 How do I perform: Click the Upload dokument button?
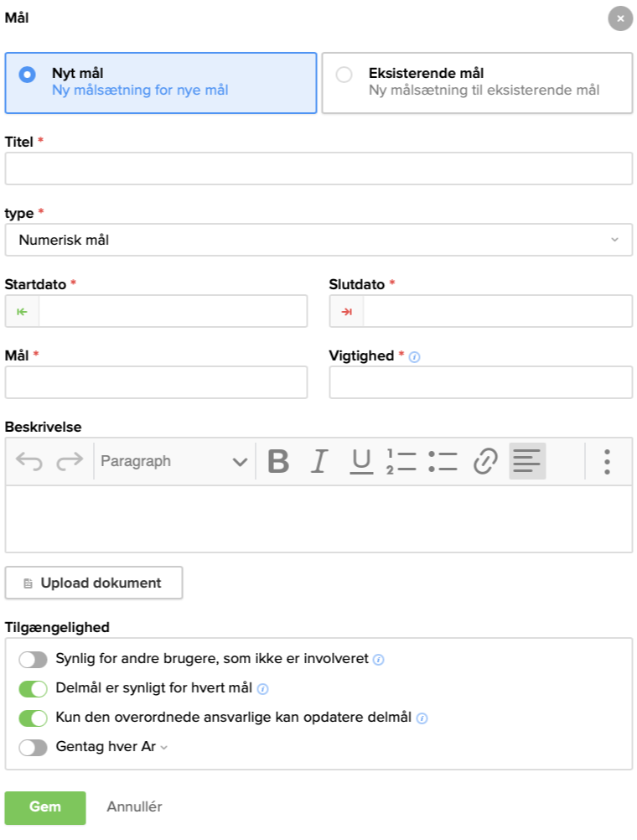click(x=94, y=583)
